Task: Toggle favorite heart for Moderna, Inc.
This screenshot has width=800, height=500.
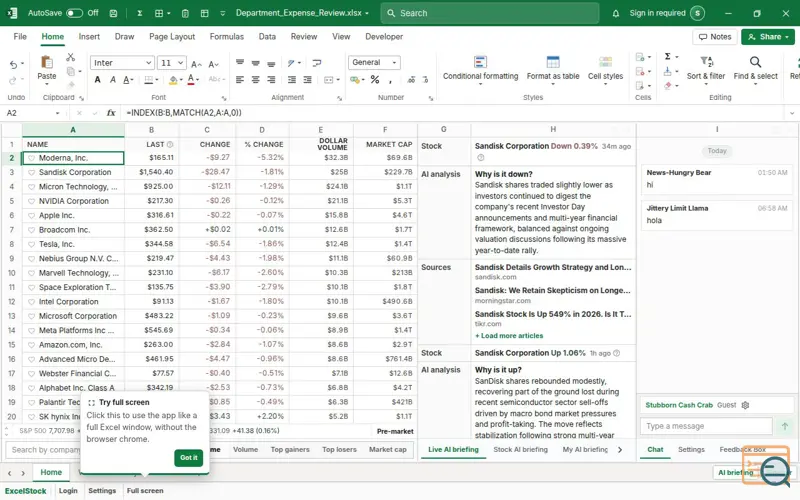Action: (x=32, y=158)
